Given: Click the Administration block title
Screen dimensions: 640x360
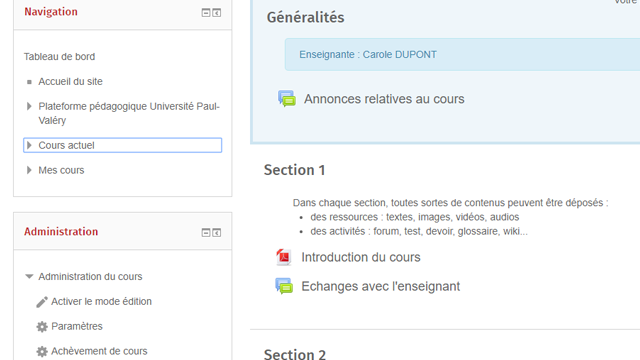Looking at the screenshot, I should point(61,232).
